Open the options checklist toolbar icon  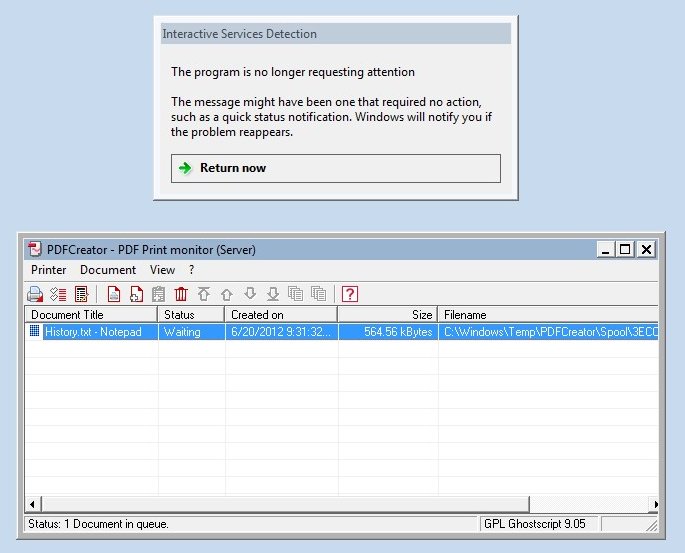pos(58,294)
